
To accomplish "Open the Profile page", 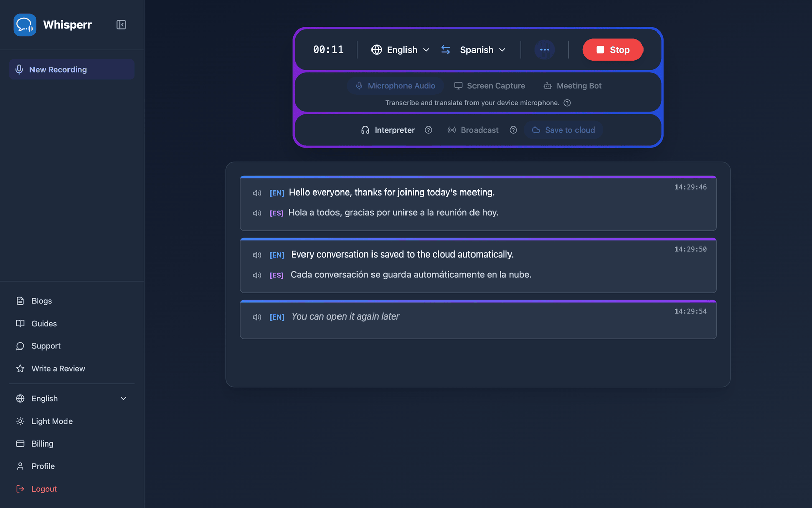I will point(72,466).
